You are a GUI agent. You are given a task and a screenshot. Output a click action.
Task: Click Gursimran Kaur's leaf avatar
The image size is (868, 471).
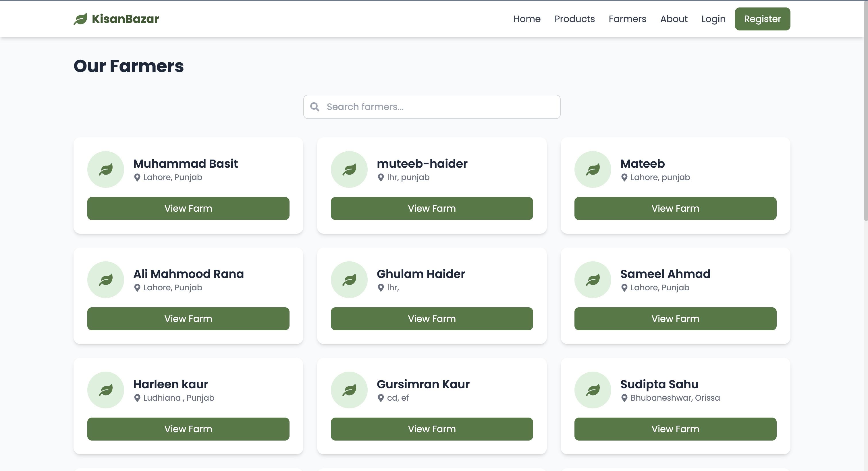(349, 390)
